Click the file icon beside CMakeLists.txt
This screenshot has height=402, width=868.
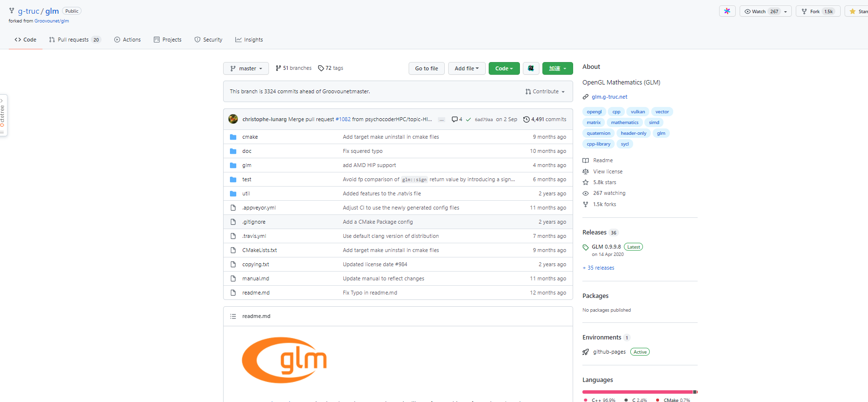coord(233,250)
